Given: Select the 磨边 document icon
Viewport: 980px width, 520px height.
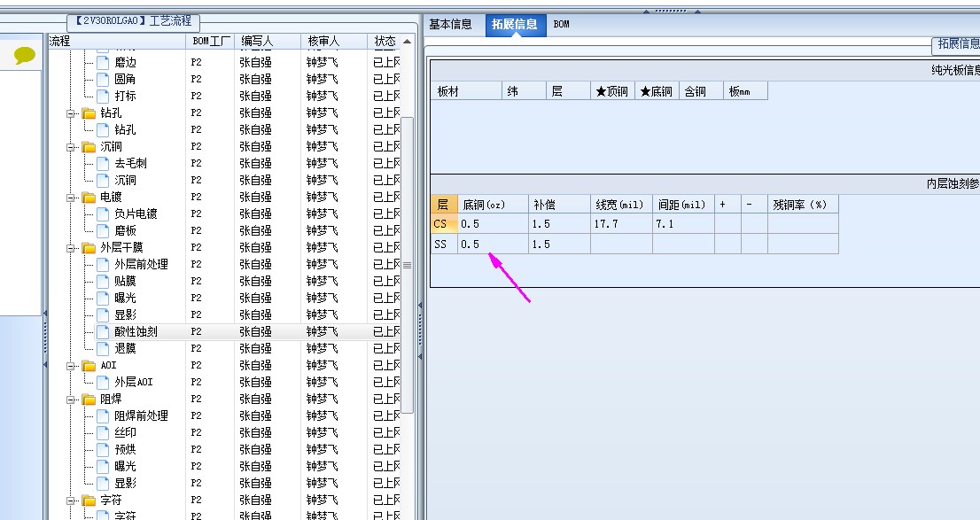Looking at the screenshot, I should 103,63.
